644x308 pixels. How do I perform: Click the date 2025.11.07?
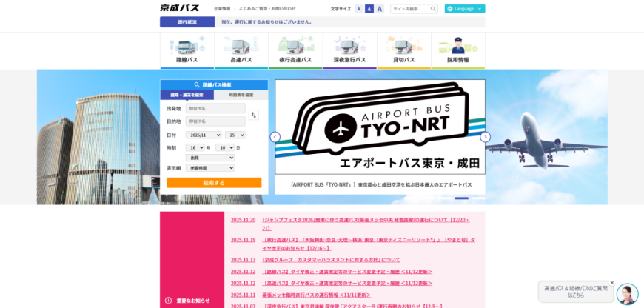(243, 306)
